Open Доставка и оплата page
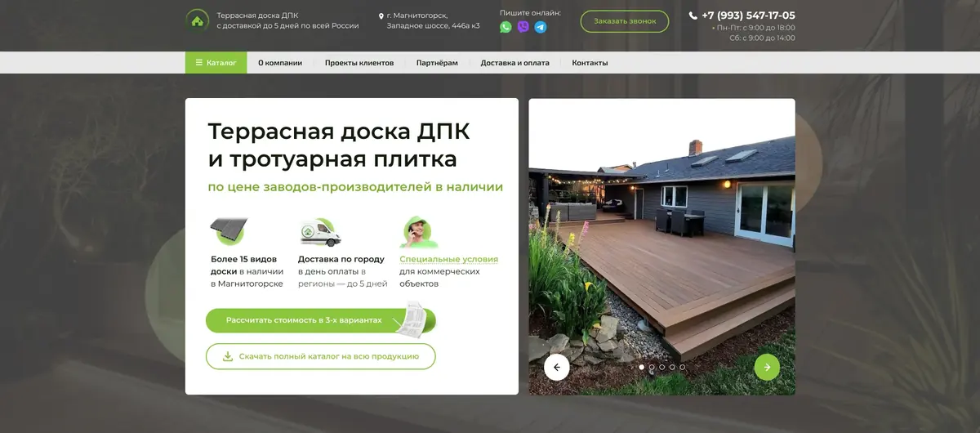The width and height of the screenshot is (980, 433). click(x=514, y=63)
